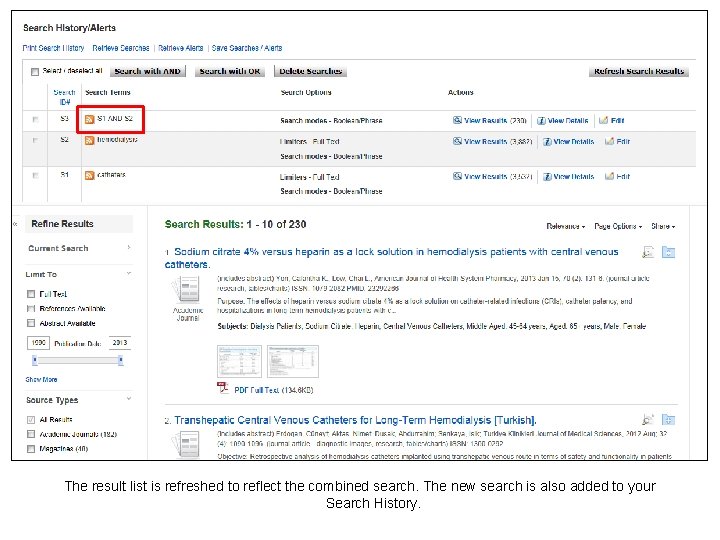This screenshot has width=720, height=540.
Task: Open the Share dropdown
Action: pyautogui.click(x=663, y=226)
